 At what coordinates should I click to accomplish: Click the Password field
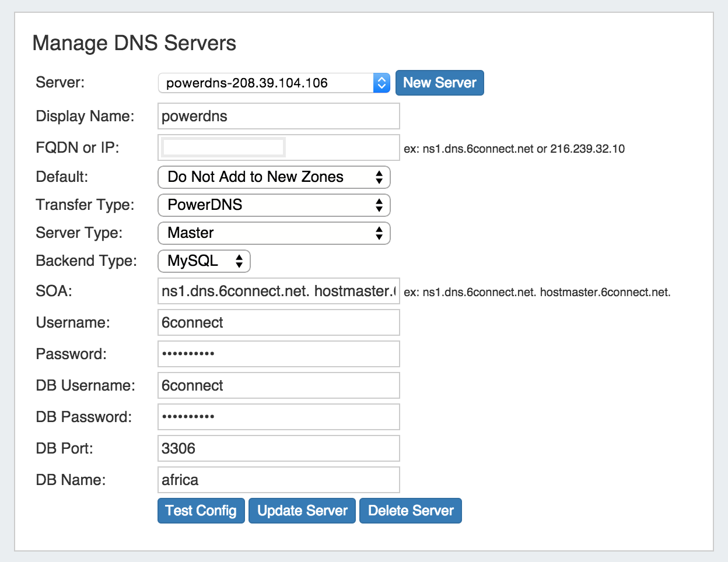[278, 354]
